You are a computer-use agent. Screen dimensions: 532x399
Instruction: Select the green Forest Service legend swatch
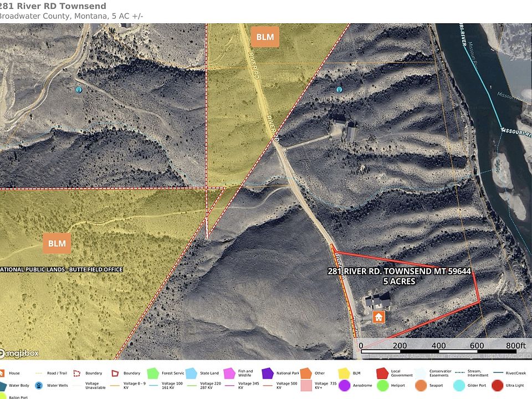click(153, 374)
